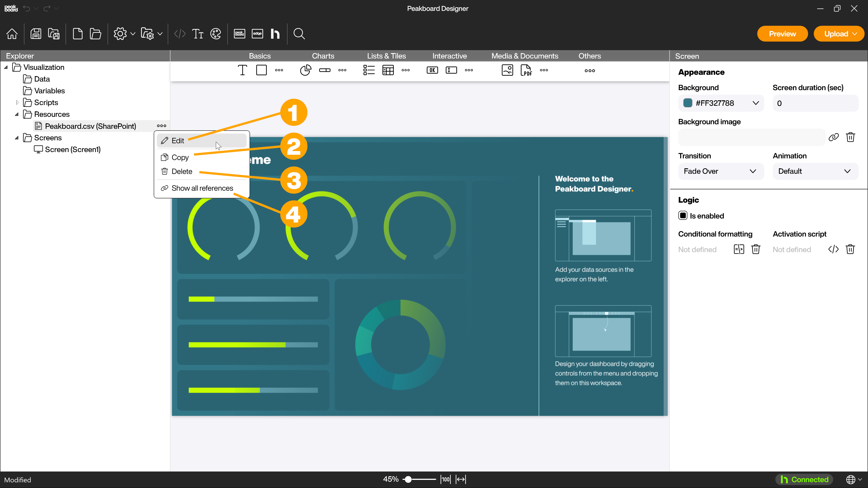This screenshot has width=868, height=488.
Task: Create a new project file
Action: pyautogui.click(x=78, y=34)
